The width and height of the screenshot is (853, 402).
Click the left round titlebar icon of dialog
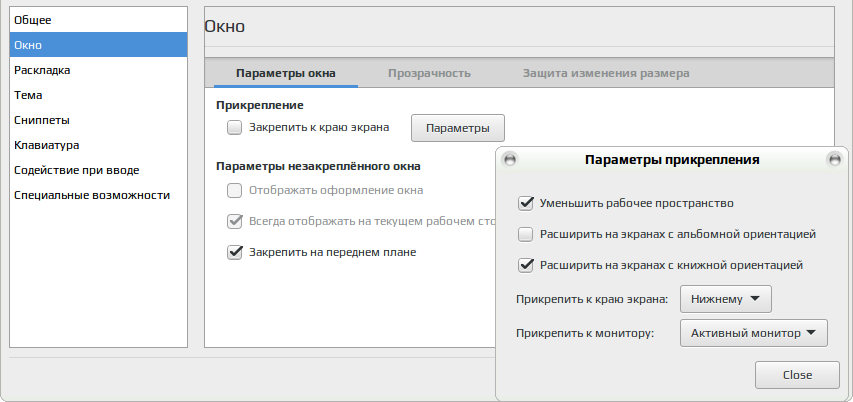(x=510, y=159)
